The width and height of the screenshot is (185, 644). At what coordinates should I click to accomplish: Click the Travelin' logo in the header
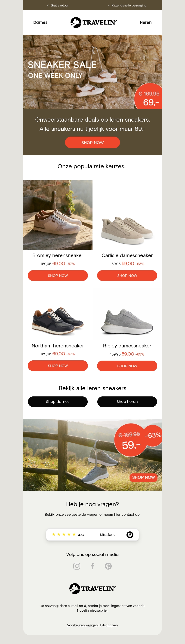[x=93, y=22]
